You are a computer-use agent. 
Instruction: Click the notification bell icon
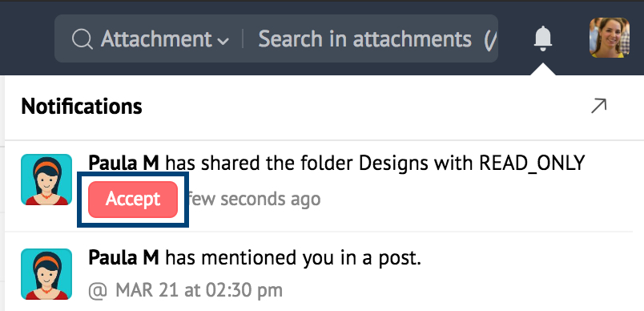543,38
